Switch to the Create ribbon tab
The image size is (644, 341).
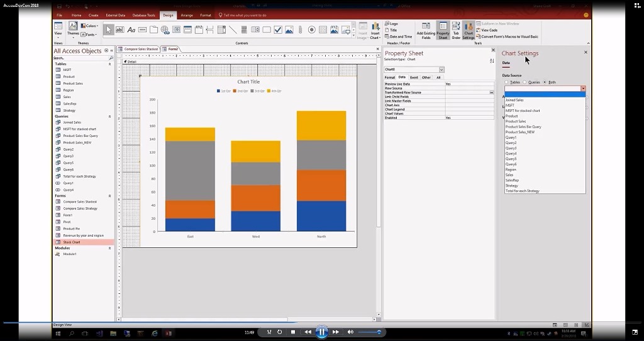93,15
